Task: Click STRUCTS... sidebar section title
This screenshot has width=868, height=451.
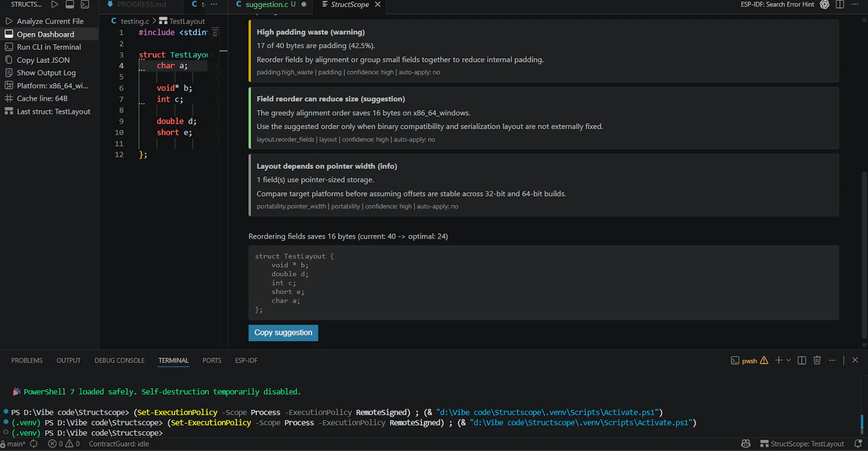Action: [x=26, y=4]
